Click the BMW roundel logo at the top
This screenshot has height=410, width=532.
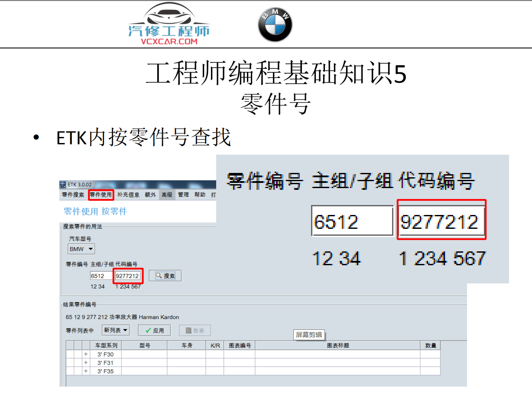275,24
